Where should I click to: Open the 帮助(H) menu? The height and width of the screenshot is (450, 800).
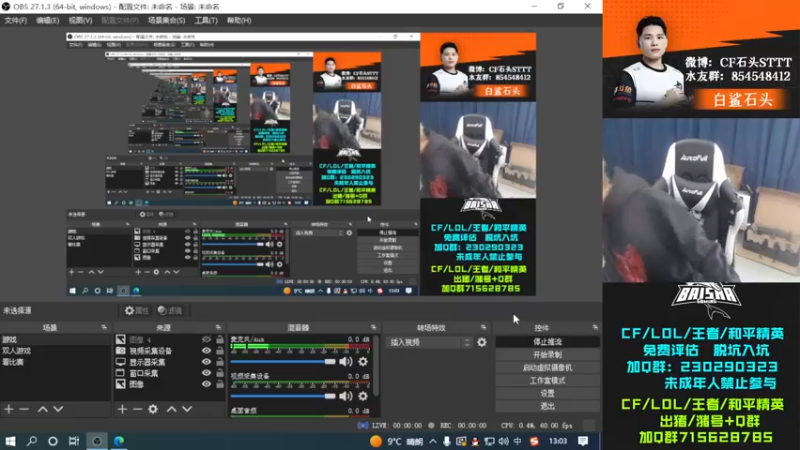click(x=239, y=20)
